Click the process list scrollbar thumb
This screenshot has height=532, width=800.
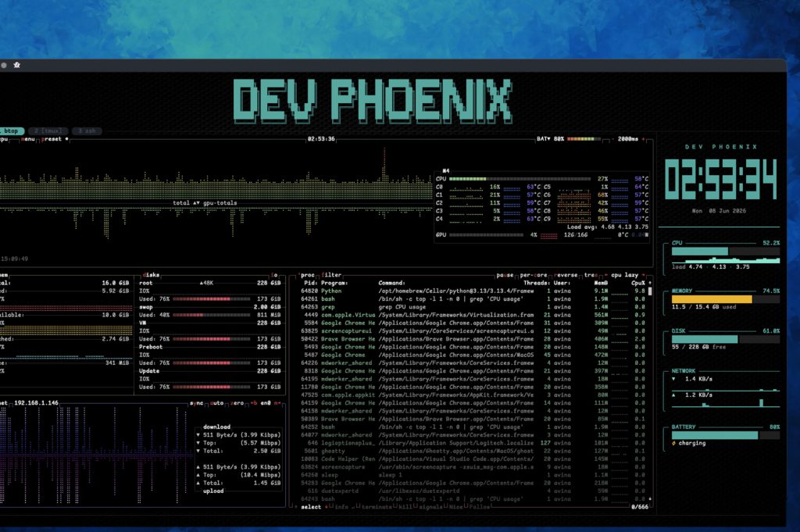(649, 291)
